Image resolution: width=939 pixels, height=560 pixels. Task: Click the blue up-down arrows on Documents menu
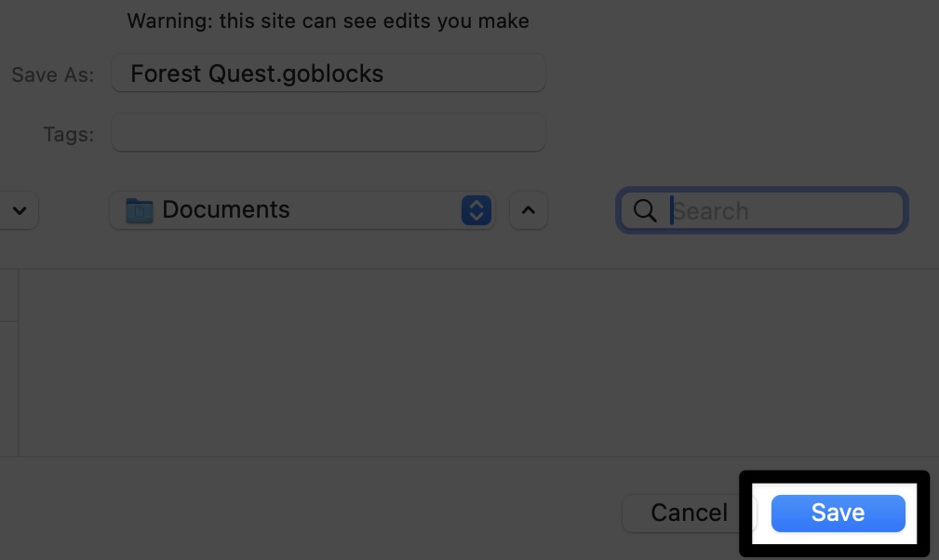tap(475, 210)
